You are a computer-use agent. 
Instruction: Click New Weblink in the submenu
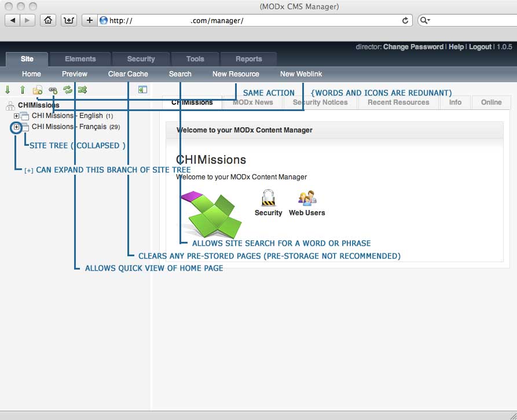[301, 74]
